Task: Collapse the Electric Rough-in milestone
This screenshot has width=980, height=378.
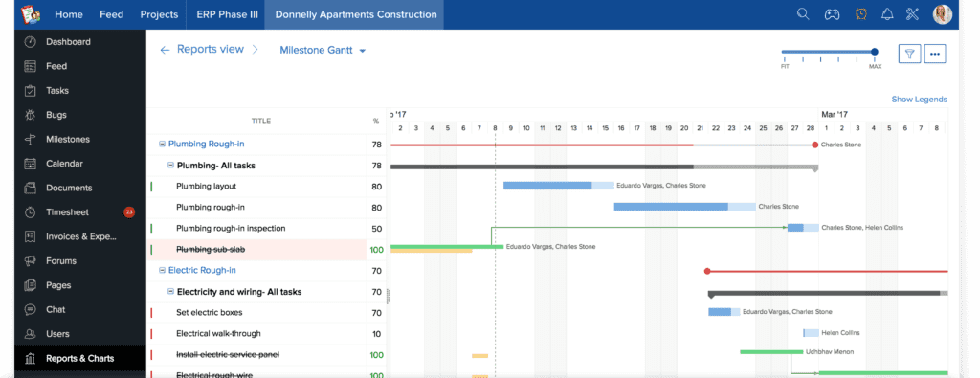Action: coord(162,271)
